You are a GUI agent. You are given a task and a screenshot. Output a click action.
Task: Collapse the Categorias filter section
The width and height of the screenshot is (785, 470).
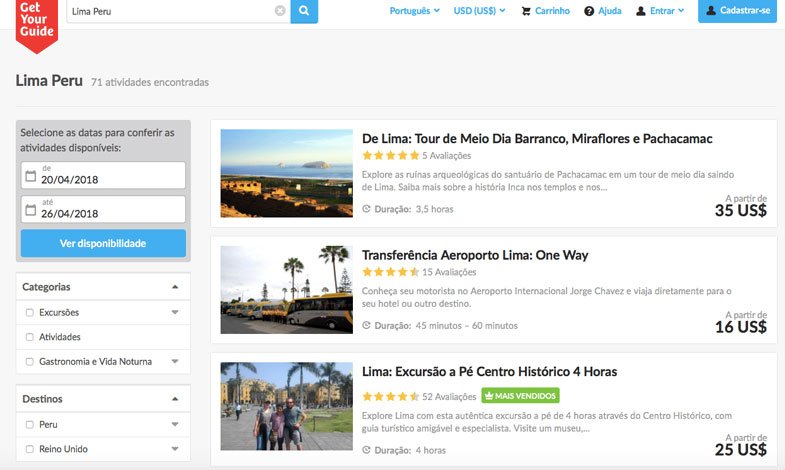175,287
